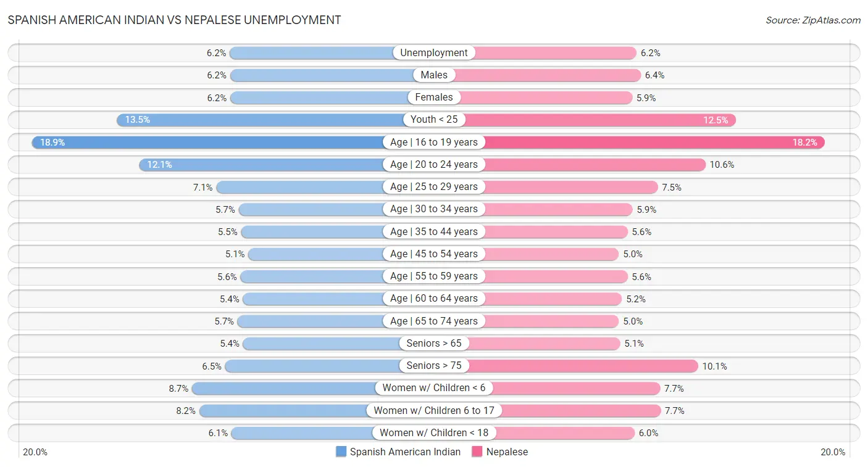This screenshot has width=868, height=467.
Task: Click the blue Women w/ Children < 6 bar
Action: (x=284, y=388)
